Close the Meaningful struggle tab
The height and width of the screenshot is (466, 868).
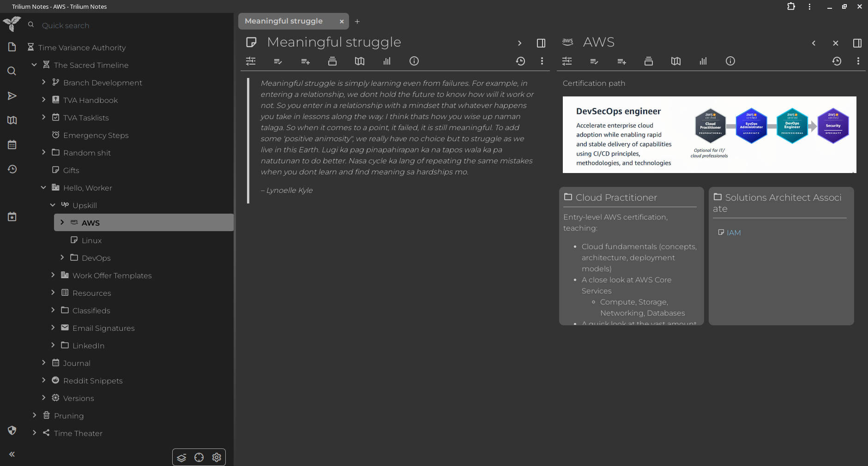click(x=342, y=21)
